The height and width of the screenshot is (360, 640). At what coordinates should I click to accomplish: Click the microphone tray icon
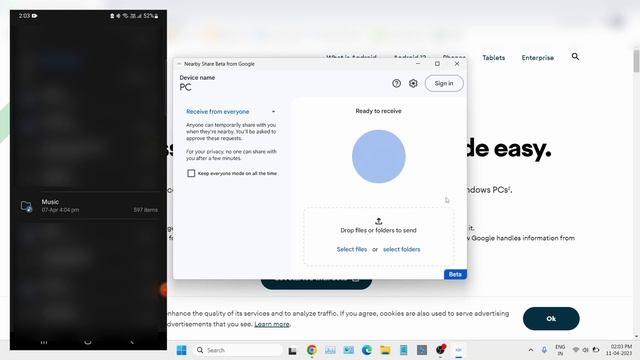(x=544, y=350)
